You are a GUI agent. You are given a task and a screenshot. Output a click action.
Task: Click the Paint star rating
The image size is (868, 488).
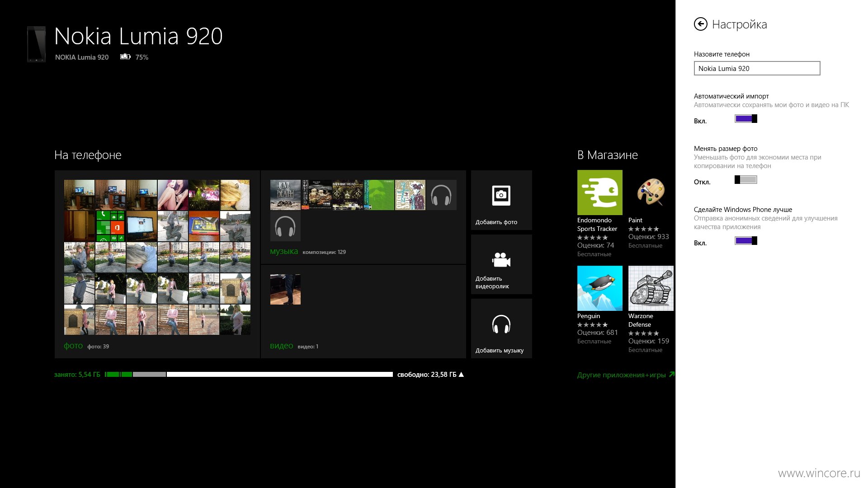[x=644, y=229]
